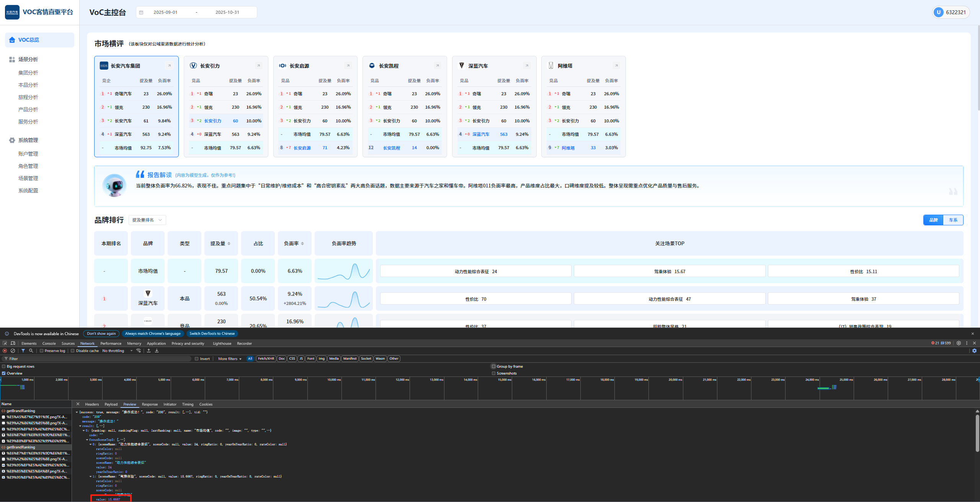Click the export HAR download icon

pyautogui.click(x=157, y=350)
